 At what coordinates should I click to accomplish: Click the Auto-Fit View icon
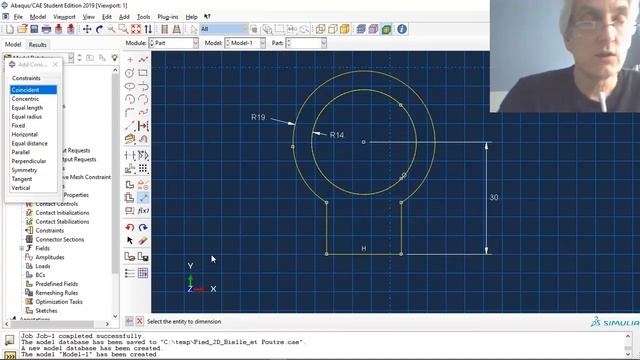click(136, 29)
